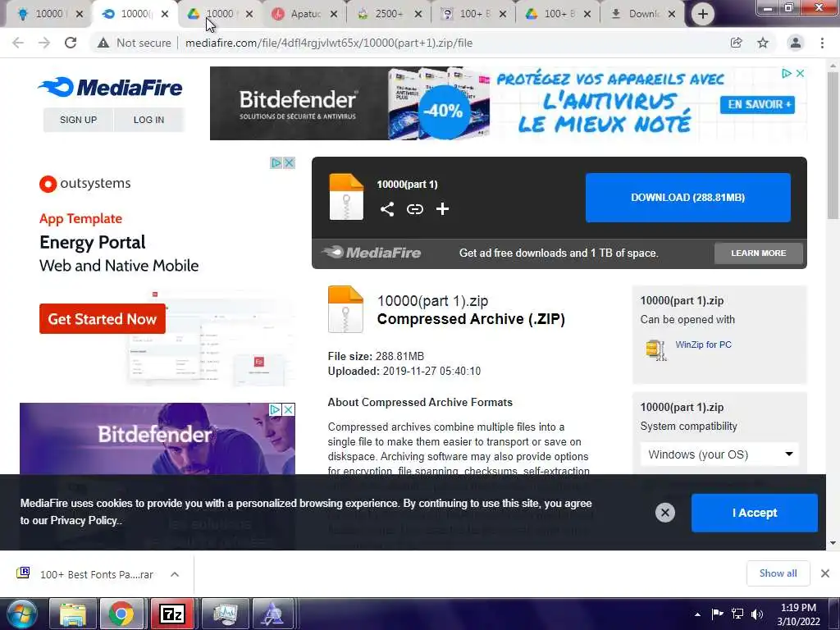Open the Chrome three-dot menu
The image size is (840, 630).
(x=822, y=43)
